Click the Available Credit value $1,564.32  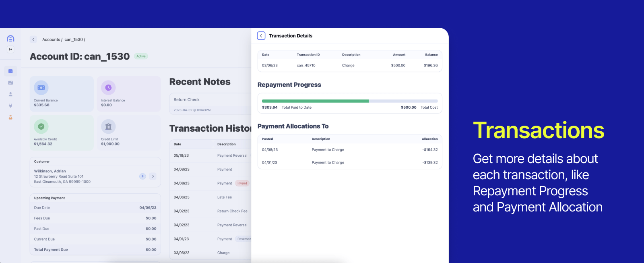pyautogui.click(x=43, y=144)
